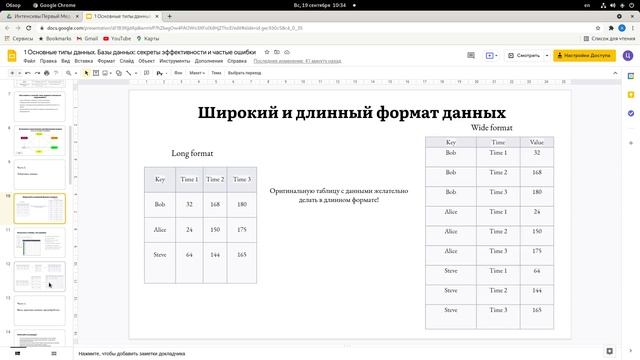
Task: Insert a shape from toolbar
Action: 119,73
